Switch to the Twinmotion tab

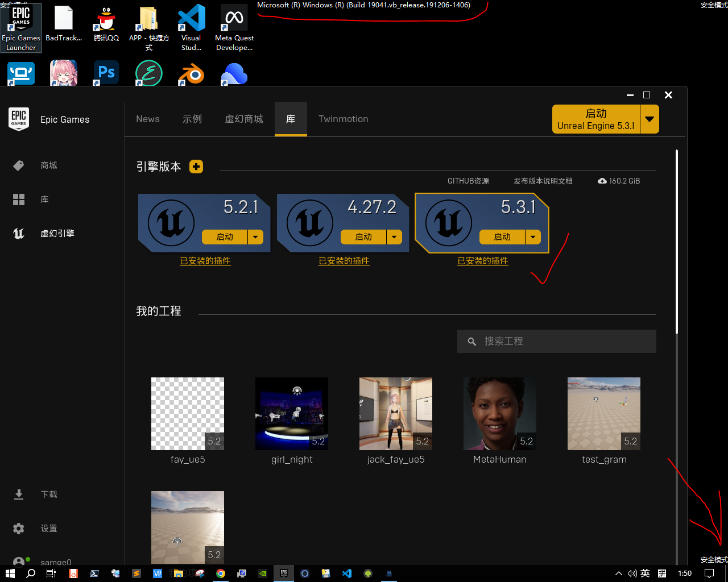344,119
